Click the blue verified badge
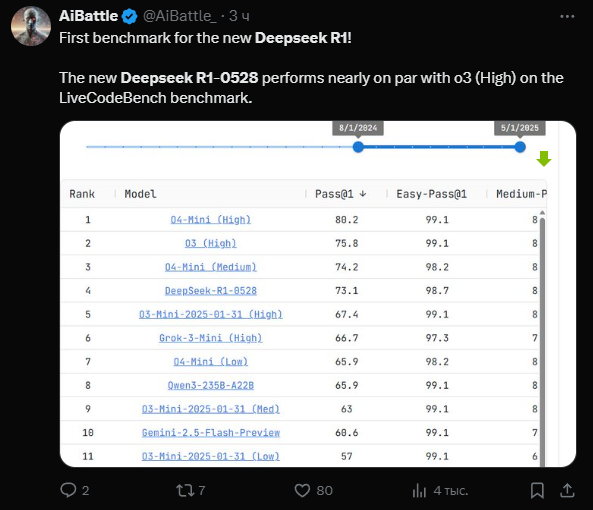The image size is (593, 510). [130, 16]
